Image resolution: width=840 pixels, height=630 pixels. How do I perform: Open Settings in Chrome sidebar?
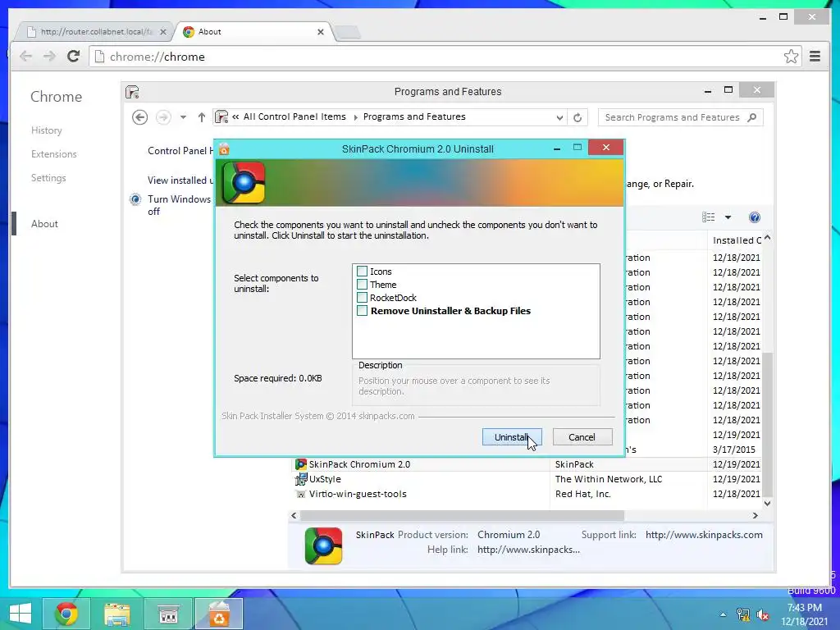coord(48,178)
